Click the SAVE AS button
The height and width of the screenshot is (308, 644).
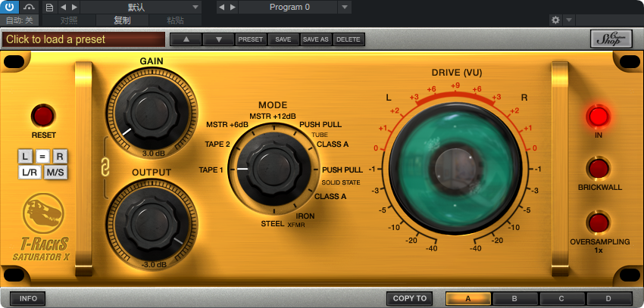click(x=316, y=39)
